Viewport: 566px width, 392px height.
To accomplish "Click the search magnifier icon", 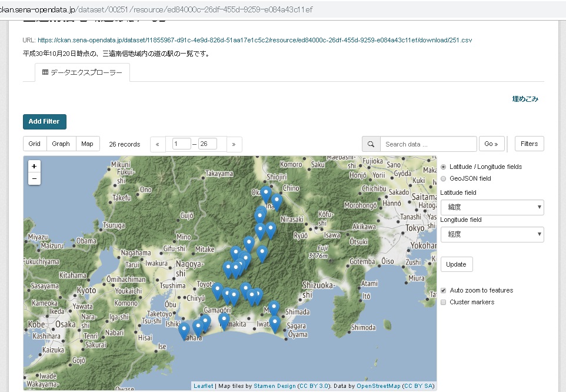I will tap(371, 144).
